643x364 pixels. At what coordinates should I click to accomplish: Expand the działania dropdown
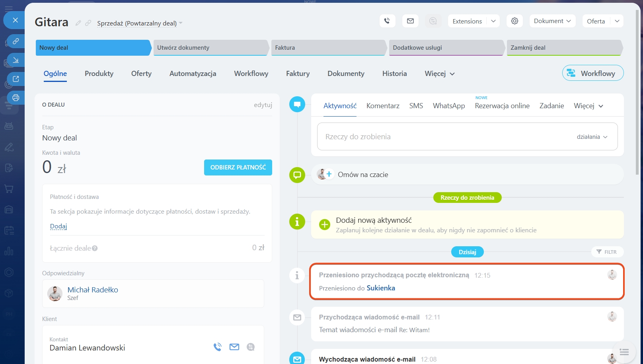[x=592, y=137]
